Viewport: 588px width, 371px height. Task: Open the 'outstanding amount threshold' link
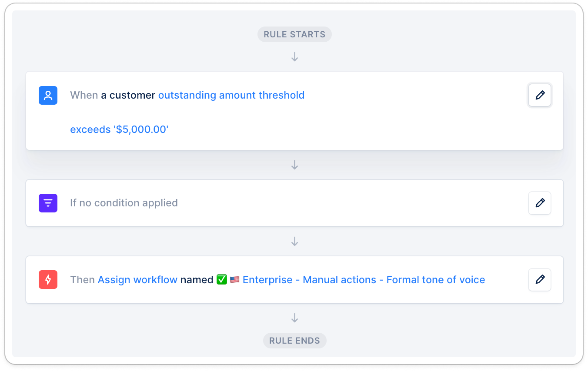coord(231,95)
